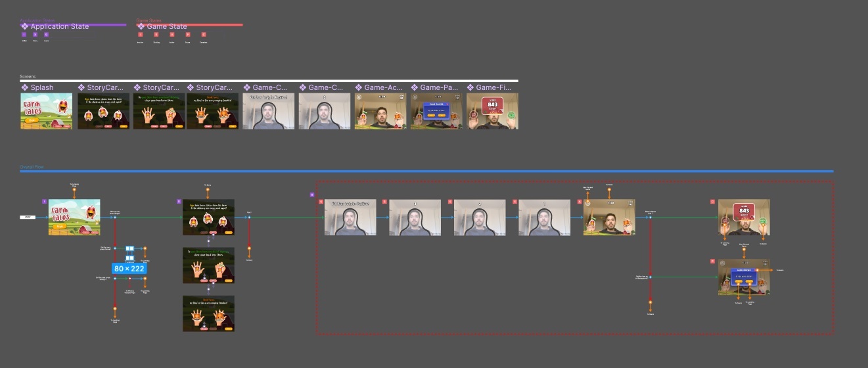Select the first StoryCard thumbnail in the Screens row
The image size is (868, 368).
(103, 111)
